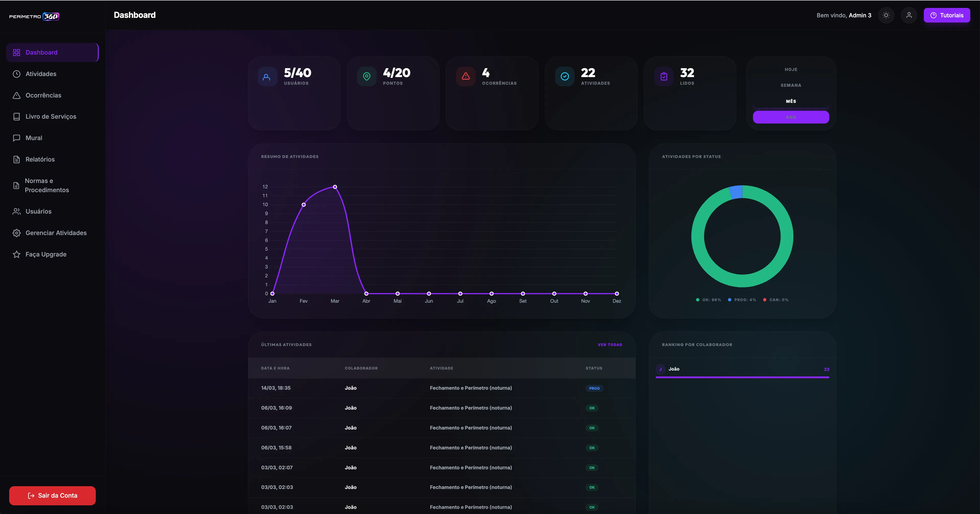Viewport: 980px width, 514px height.
Task: Click the Usuários people icon in sidebar
Action: click(x=16, y=211)
